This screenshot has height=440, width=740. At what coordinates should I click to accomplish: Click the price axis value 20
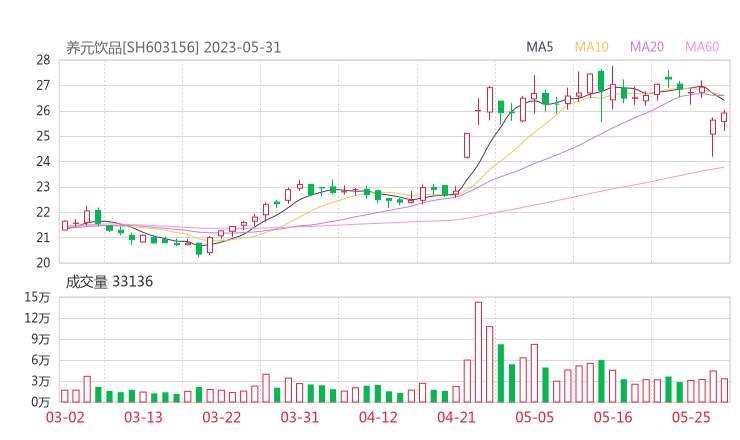pos(43,263)
